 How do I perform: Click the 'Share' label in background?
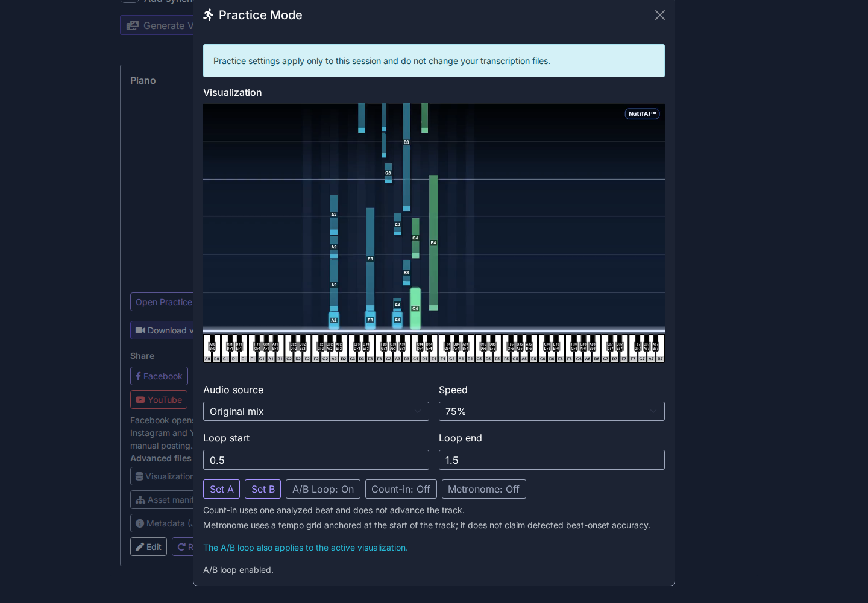(x=142, y=356)
